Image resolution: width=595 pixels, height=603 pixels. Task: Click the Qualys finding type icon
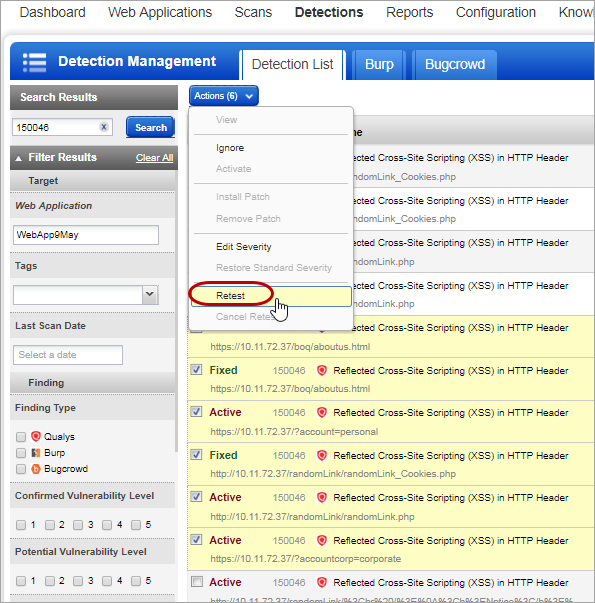36,436
